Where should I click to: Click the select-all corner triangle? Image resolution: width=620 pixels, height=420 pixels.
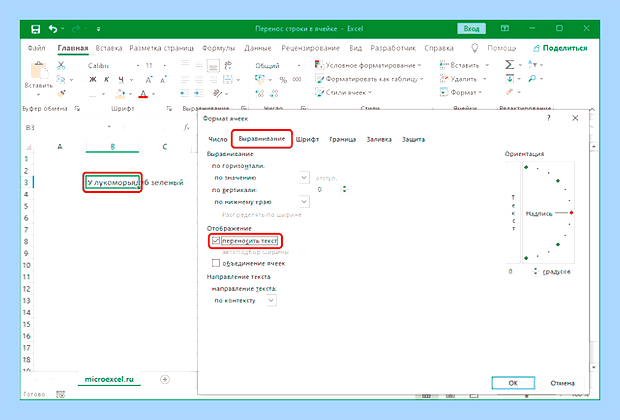[28, 148]
